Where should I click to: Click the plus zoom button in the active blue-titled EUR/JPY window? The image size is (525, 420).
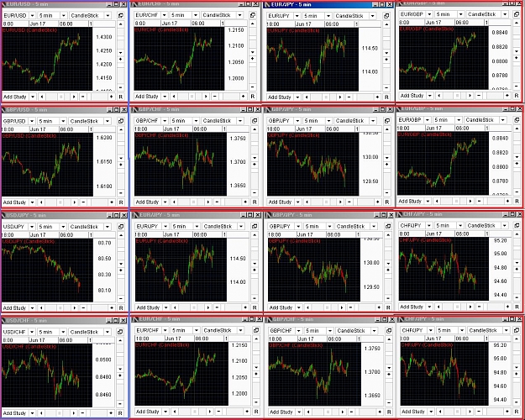click(377, 97)
